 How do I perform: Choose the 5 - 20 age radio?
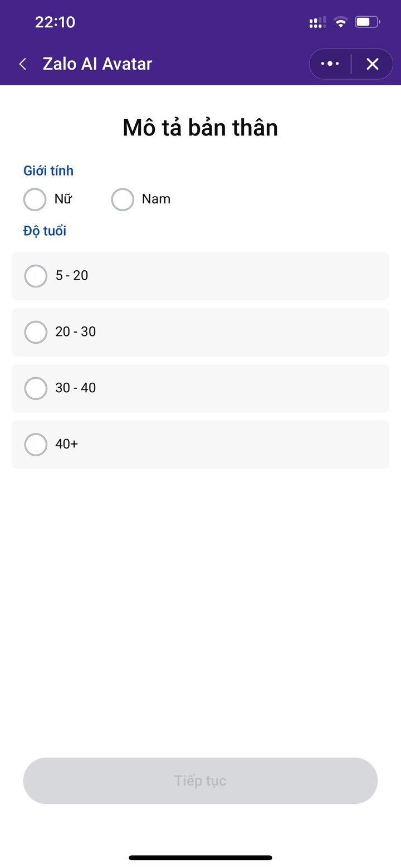point(36,276)
